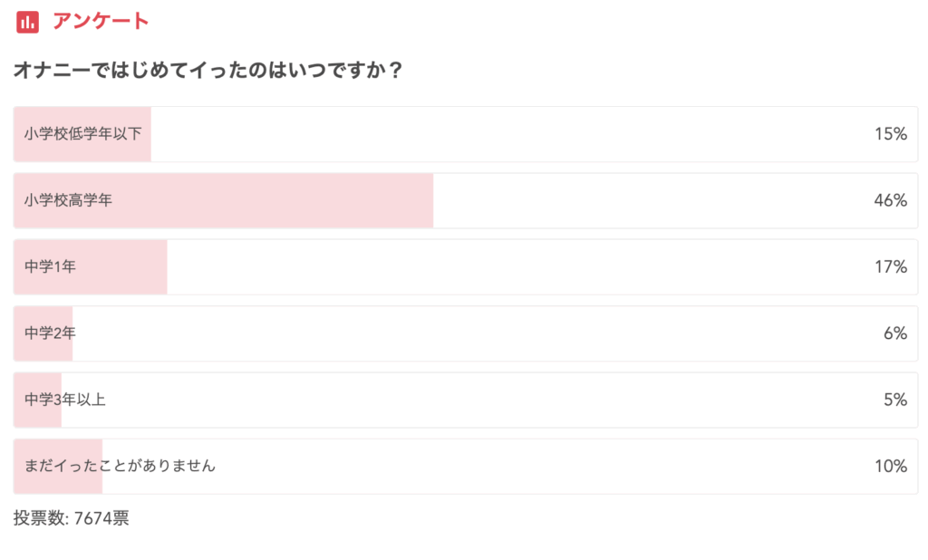The width and height of the screenshot is (928, 560).
Task: Click the 15% result value
Action: 890,134
